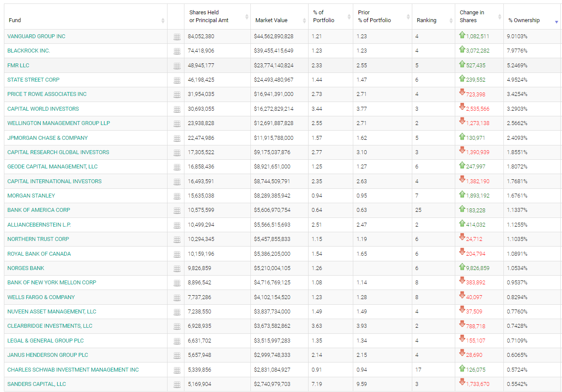The height and width of the screenshot is (392, 562).
Task: Select Charles Schwab ranking 17
Action: [418, 370]
